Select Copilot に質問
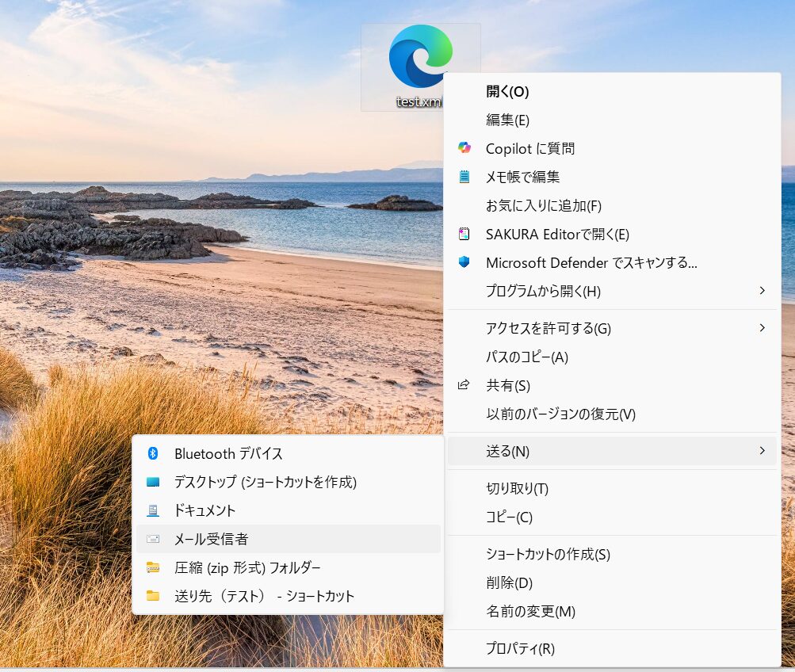 click(x=612, y=148)
